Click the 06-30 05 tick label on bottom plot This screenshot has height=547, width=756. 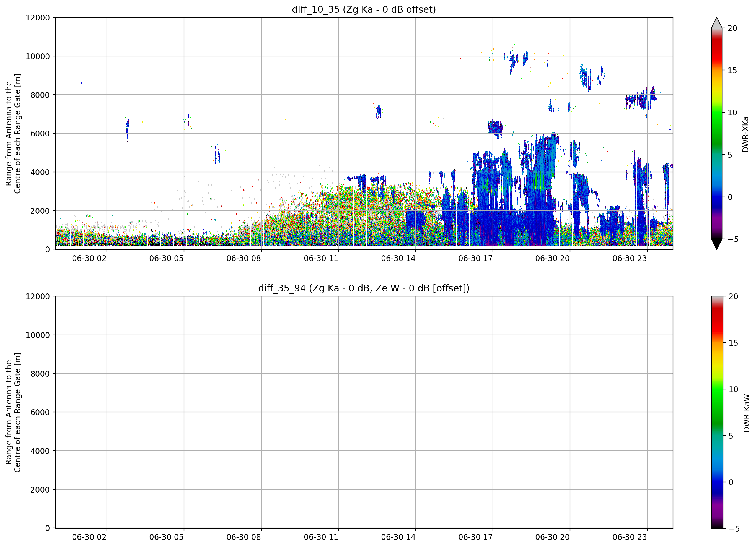(x=166, y=537)
